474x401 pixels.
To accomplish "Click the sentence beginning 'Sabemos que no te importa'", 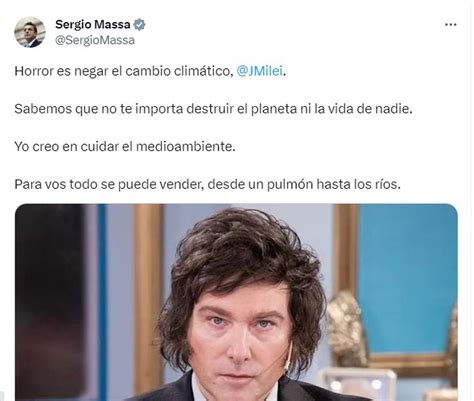I will pos(213,109).
